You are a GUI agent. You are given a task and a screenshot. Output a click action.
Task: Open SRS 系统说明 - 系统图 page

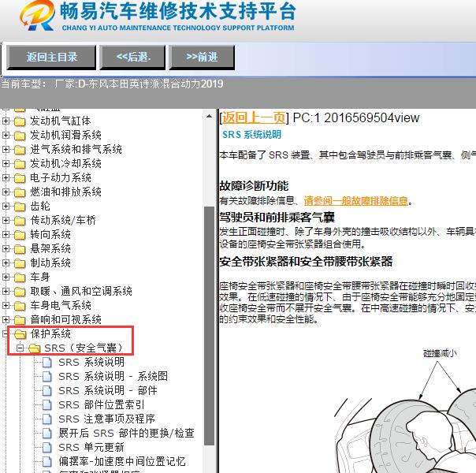point(113,377)
